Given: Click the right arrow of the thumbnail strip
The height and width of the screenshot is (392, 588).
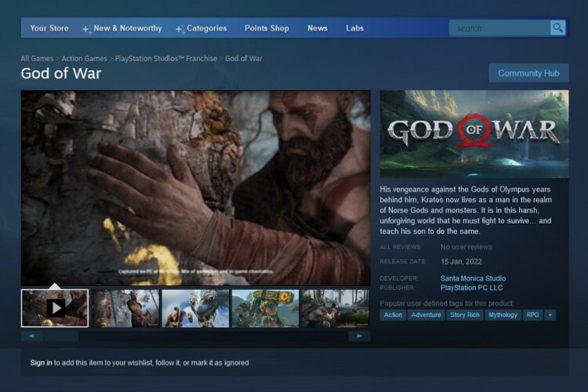Looking at the screenshot, I should pyautogui.click(x=359, y=336).
